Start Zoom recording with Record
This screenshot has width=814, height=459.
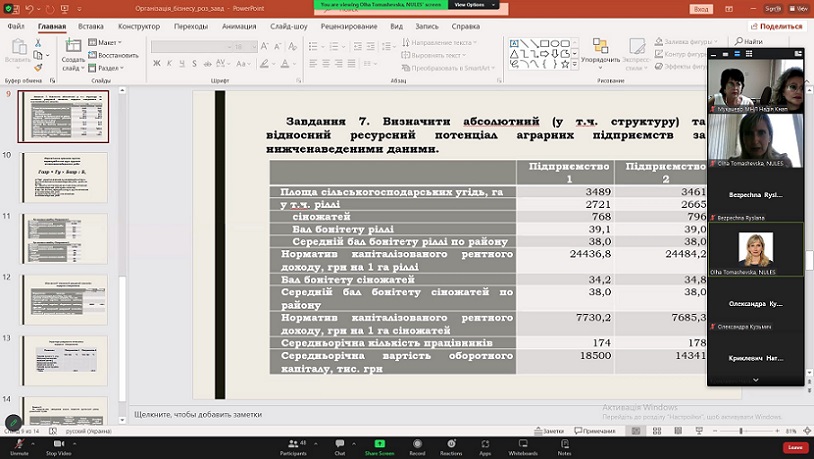(x=417, y=447)
